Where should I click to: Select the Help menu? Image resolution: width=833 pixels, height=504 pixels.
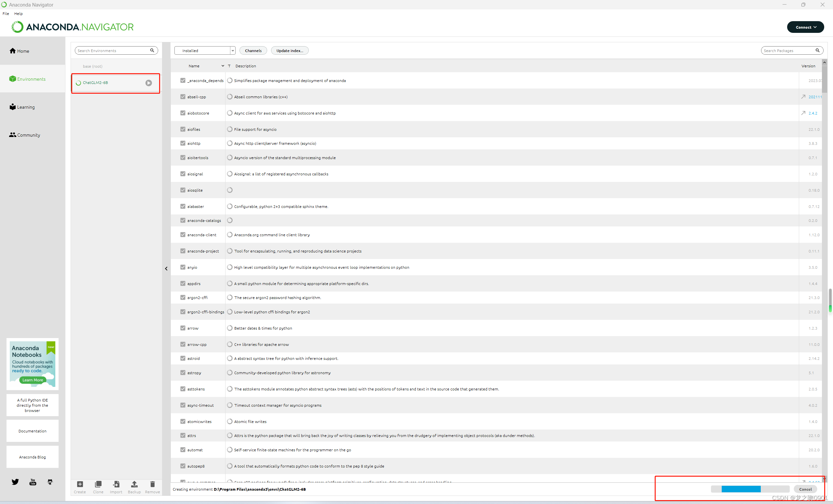19,13
